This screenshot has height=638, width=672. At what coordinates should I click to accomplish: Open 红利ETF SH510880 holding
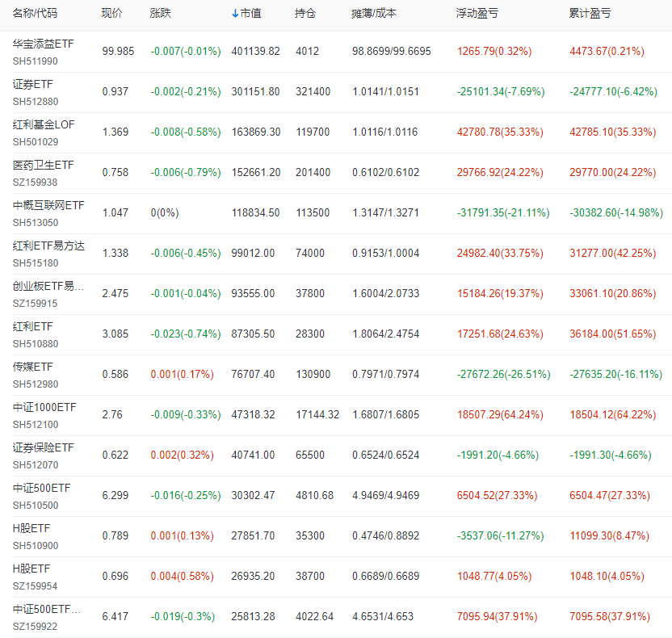[x=32, y=326]
